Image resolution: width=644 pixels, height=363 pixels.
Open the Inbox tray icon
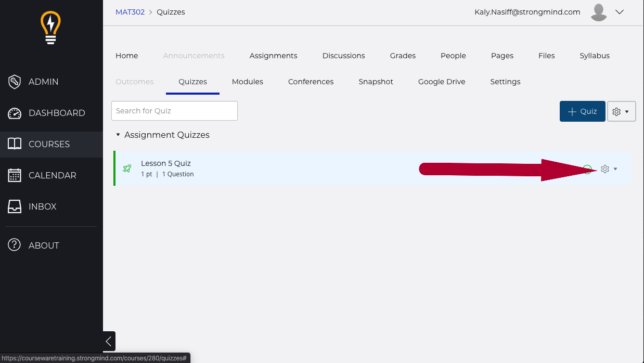coord(15,206)
